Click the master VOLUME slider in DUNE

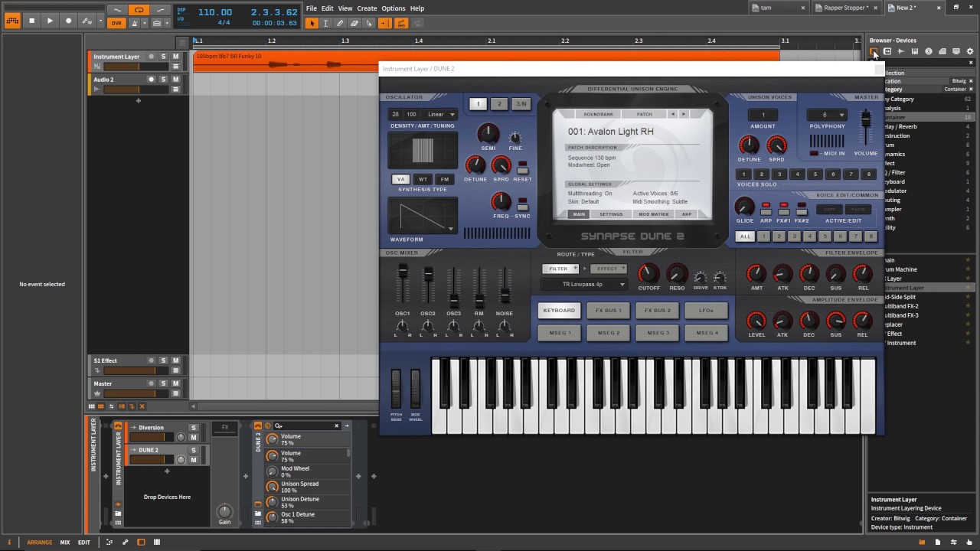866,121
